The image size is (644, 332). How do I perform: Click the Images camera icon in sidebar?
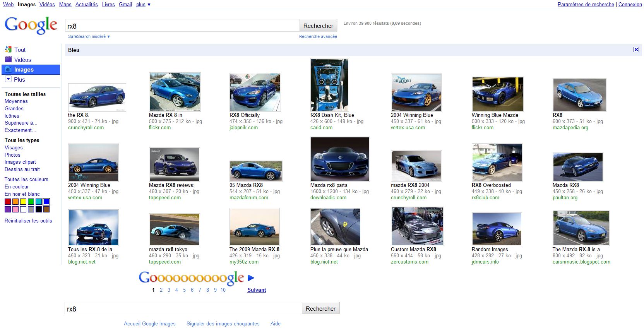coord(8,70)
